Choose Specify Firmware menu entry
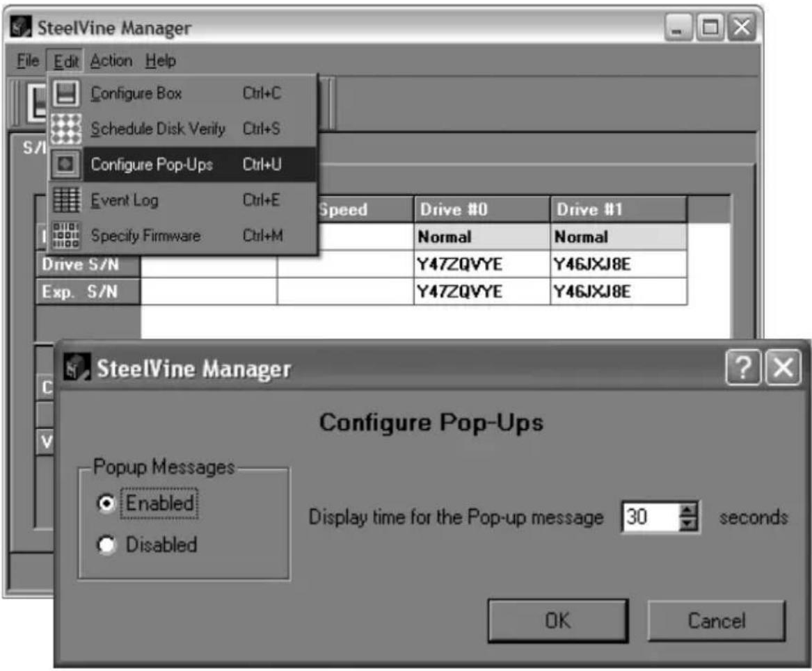This screenshot has height=671, width=812. 182,236
